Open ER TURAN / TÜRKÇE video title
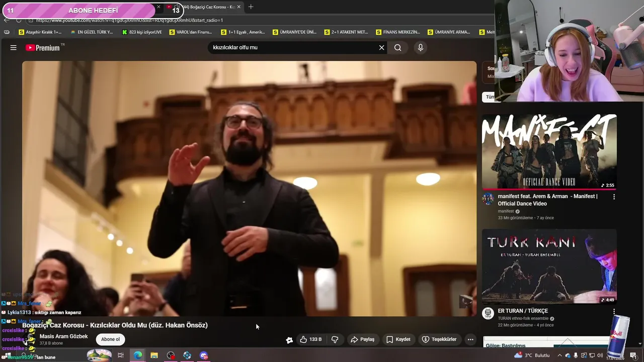644x362 pixels. point(523,311)
